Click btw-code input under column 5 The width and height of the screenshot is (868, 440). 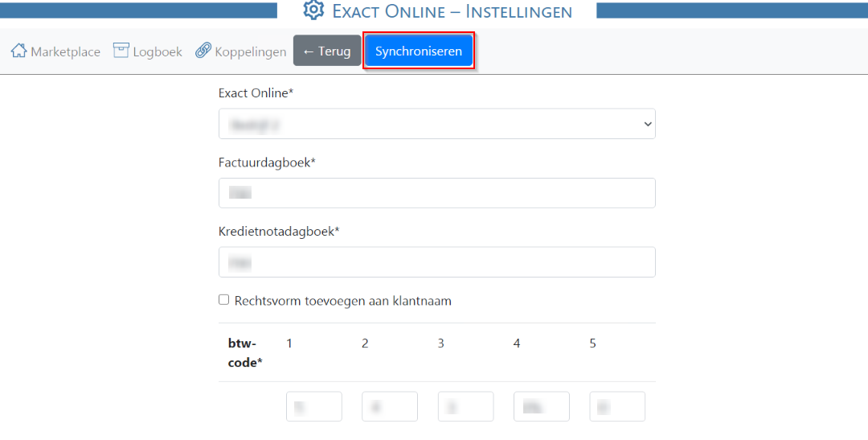click(x=617, y=407)
